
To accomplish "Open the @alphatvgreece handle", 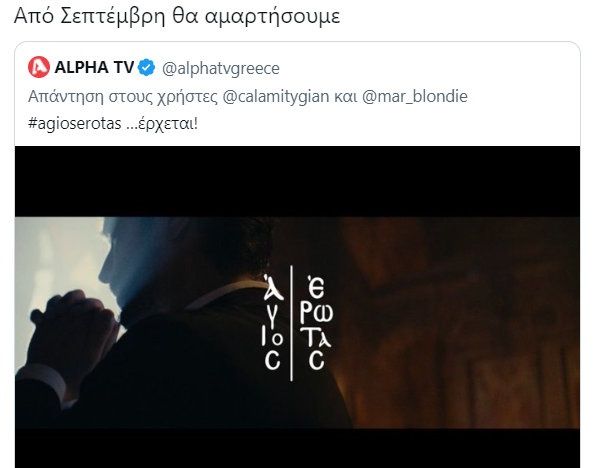I will [x=220, y=69].
